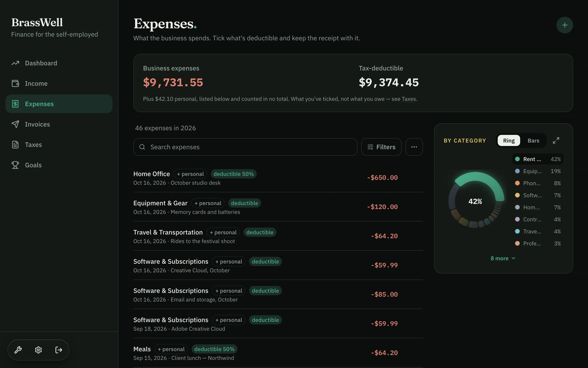Click the Dashboard trend-line icon
The width and height of the screenshot is (588, 368).
point(15,63)
